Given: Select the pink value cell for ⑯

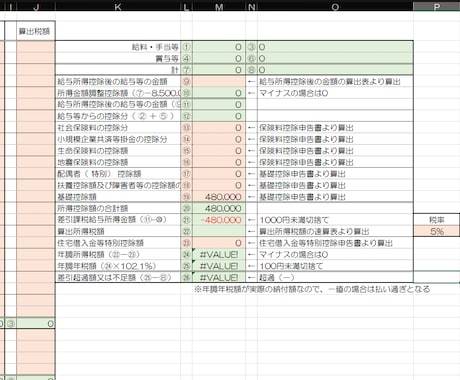Looking at the screenshot, I should (219, 162).
